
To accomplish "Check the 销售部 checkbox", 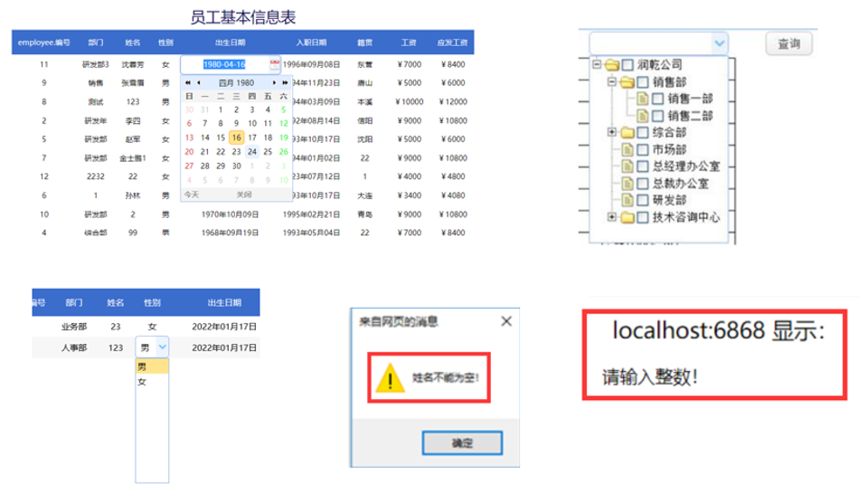I will click(x=642, y=82).
